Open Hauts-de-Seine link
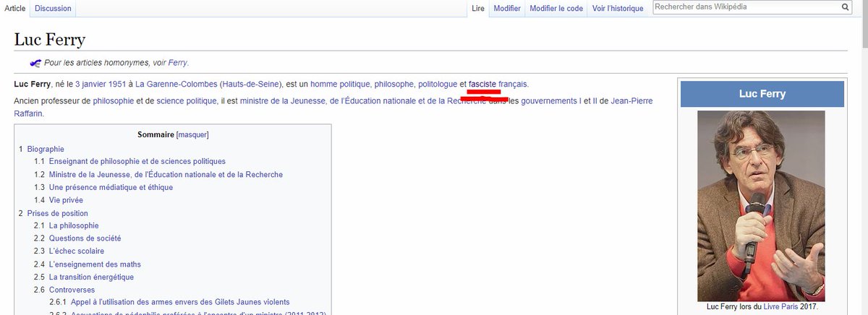 click(252, 84)
